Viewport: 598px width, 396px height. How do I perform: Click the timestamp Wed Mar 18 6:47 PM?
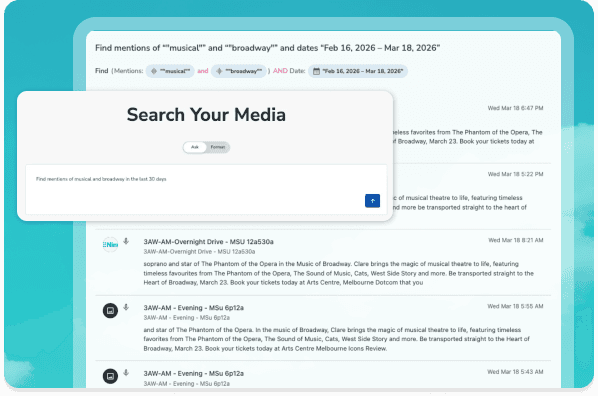[x=515, y=108]
